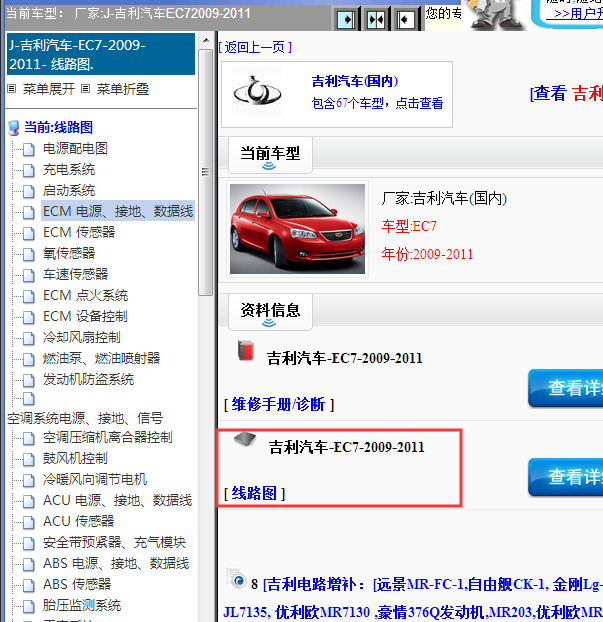Click 查看详 button for repair manual
Image resolution: width=603 pixels, height=622 pixels.
[x=566, y=388]
